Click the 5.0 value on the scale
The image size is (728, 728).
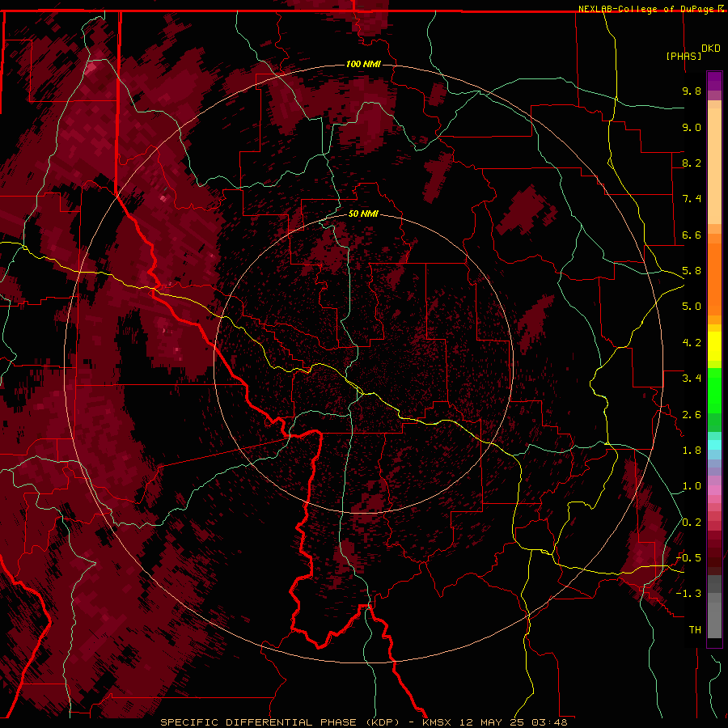click(x=692, y=307)
